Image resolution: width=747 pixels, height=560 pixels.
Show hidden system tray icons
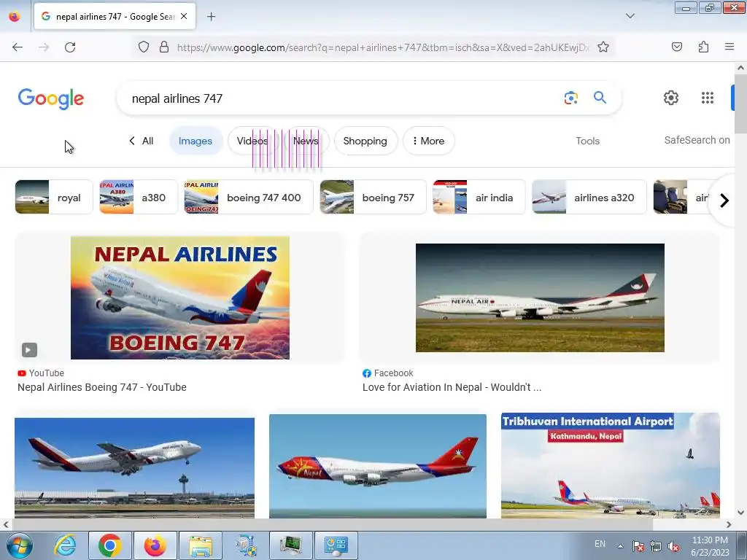click(x=620, y=545)
